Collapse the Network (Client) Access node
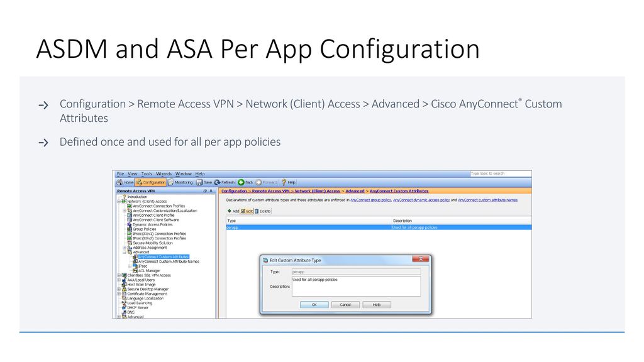Image resolution: width=644 pixels, height=362 pixels. pos(119,202)
